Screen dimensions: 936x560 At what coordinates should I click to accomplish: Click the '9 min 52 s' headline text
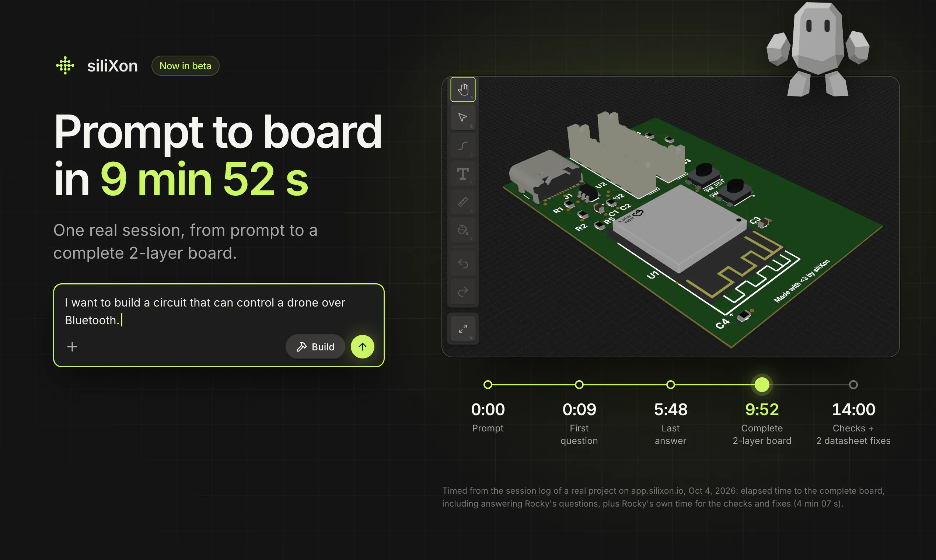coord(204,179)
